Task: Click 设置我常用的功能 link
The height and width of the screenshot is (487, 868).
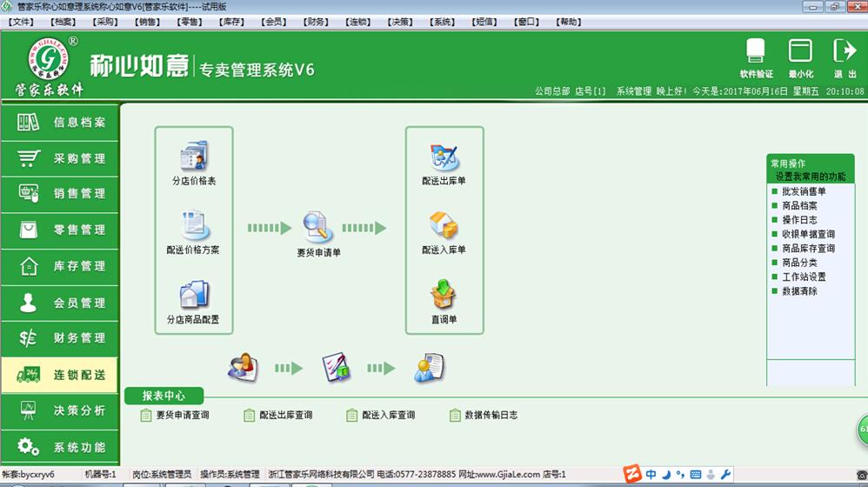Action: [810, 177]
